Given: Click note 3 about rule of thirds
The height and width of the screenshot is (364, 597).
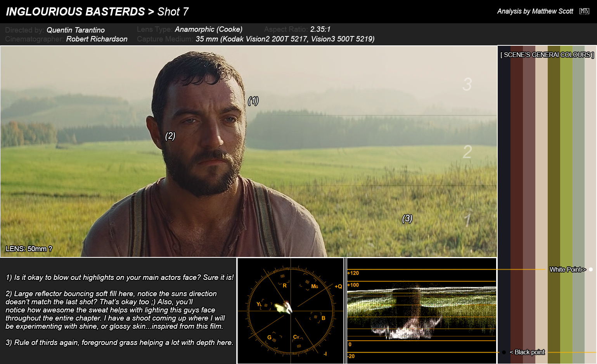Looking at the screenshot, I should [119, 342].
